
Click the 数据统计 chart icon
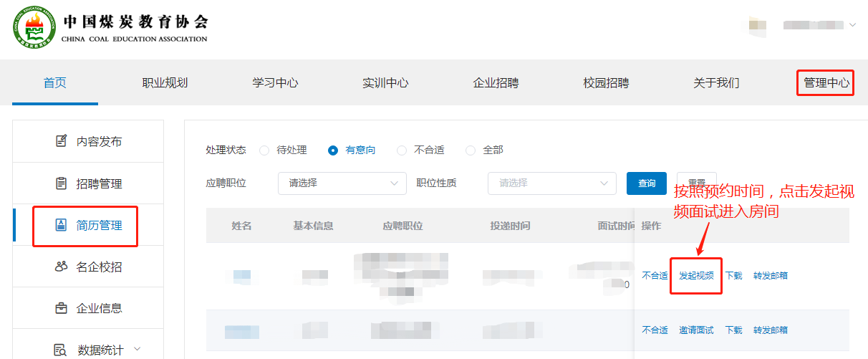[62, 350]
